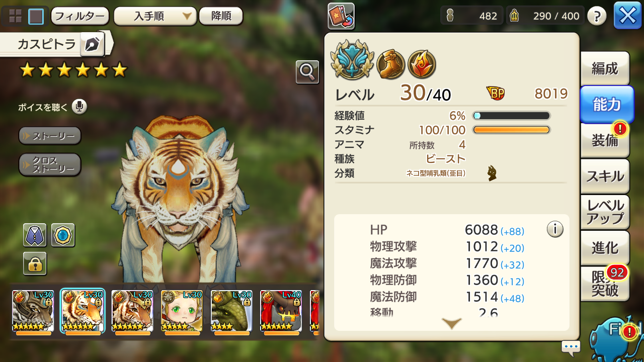Click the question mark help icon
Screen dimensions: 644x362
(x=597, y=16)
